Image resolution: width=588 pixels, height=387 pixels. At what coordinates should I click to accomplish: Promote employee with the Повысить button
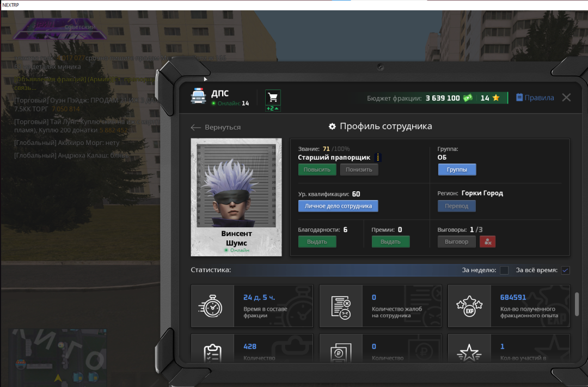click(317, 170)
